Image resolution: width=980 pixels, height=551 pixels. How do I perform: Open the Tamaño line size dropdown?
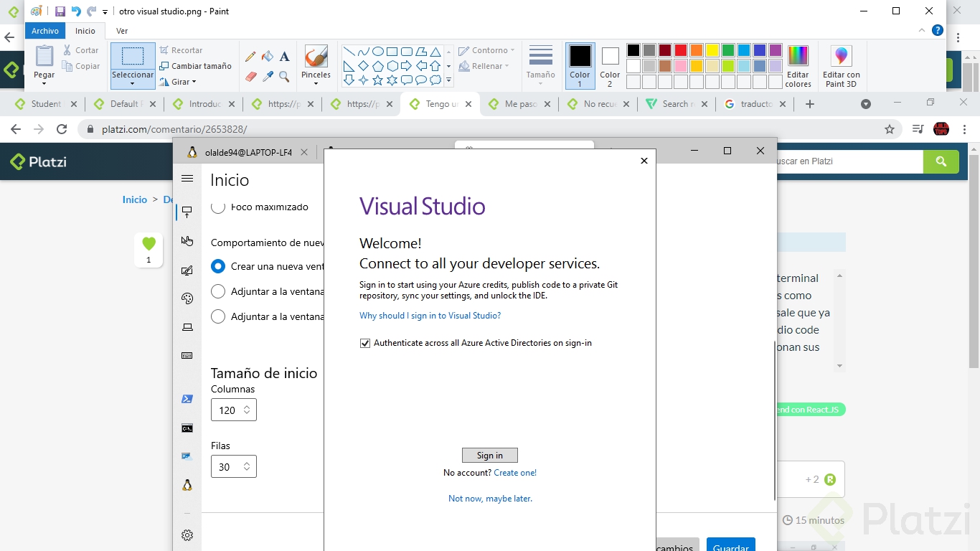pyautogui.click(x=540, y=83)
